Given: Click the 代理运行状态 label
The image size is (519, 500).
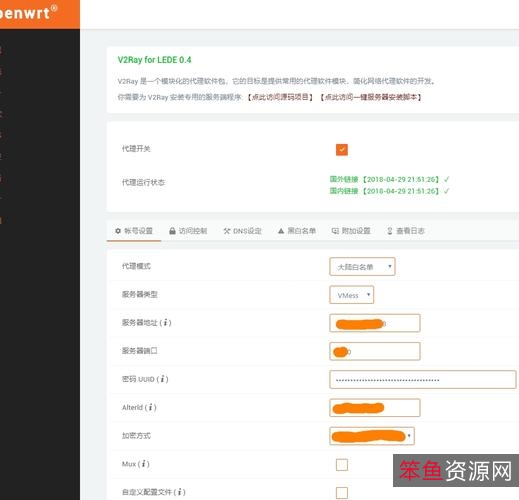Looking at the screenshot, I should [x=143, y=182].
